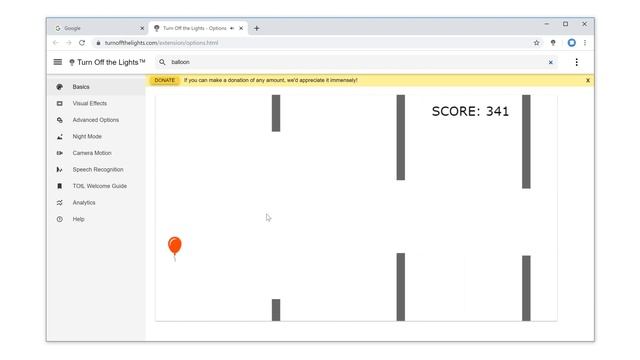The height and width of the screenshot is (360, 640).
Task: Click the DONATE button
Action: pos(164,80)
